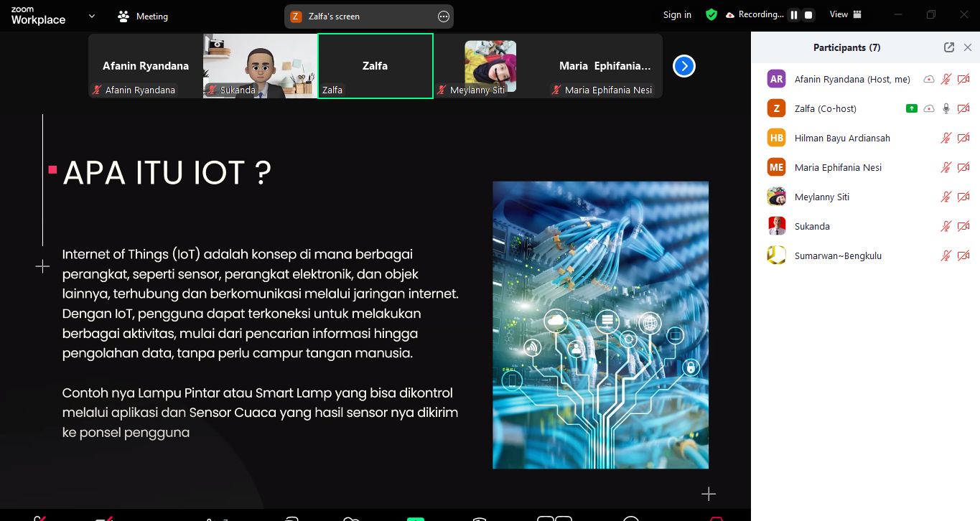Select Sukanda's avatar video tile
The height and width of the screenshot is (521, 980).
(260, 66)
